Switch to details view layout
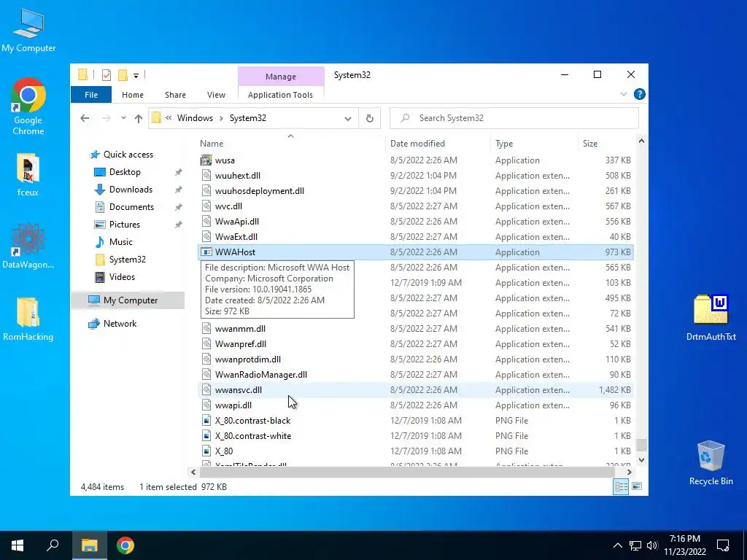The height and width of the screenshot is (560, 747). pyautogui.click(x=621, y=486)
